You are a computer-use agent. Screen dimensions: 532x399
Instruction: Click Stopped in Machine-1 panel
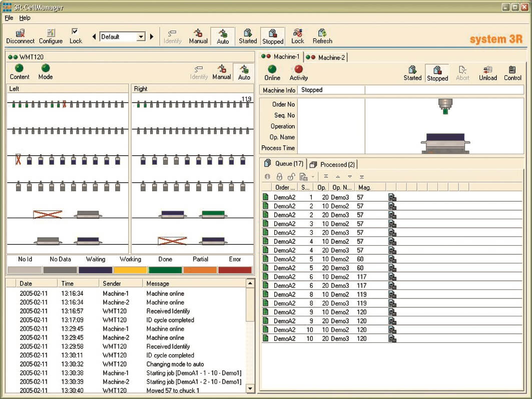(437, 73)
